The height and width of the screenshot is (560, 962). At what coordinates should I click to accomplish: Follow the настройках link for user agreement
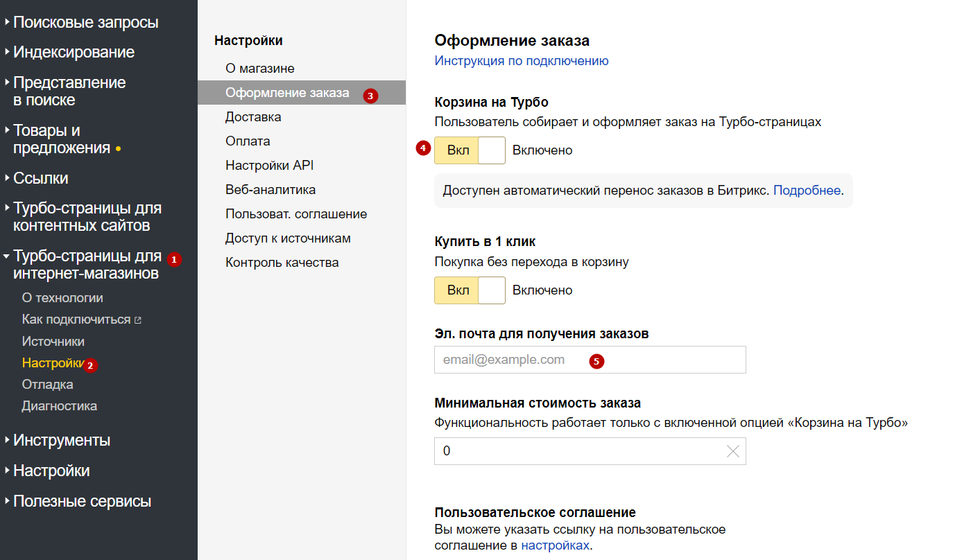tap(555, 545)
